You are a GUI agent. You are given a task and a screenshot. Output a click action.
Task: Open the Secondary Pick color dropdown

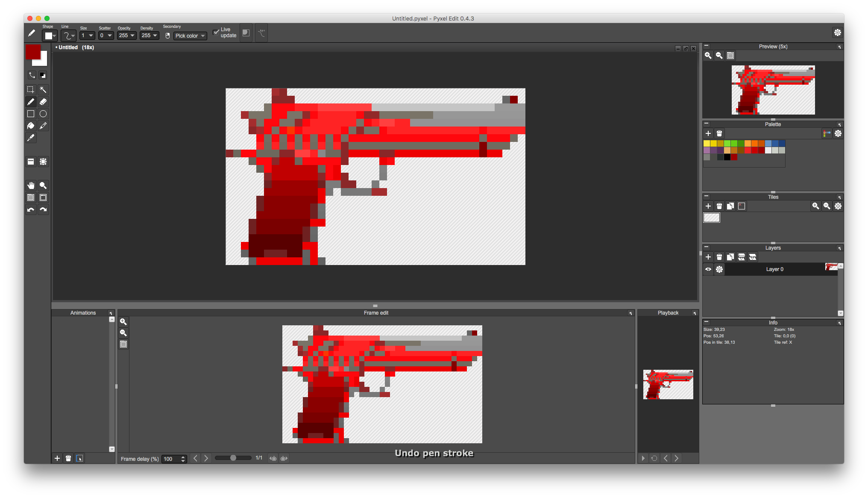(x=190, y=36)
